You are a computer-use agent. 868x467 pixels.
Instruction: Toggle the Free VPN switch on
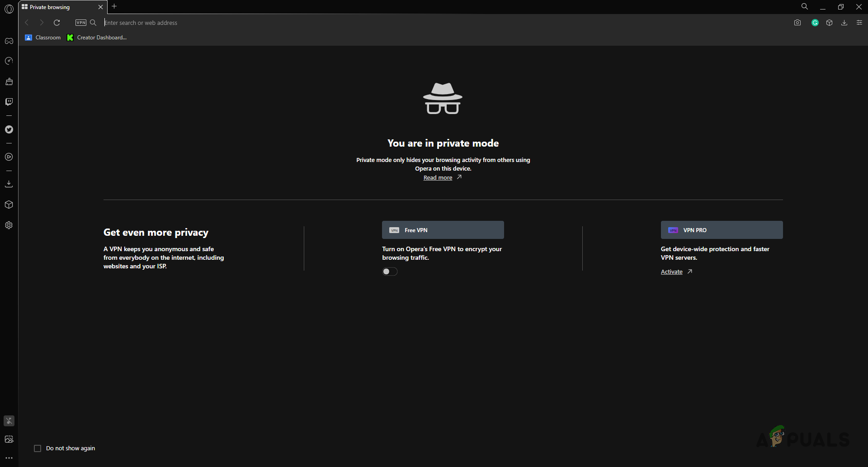pos(390,272)
